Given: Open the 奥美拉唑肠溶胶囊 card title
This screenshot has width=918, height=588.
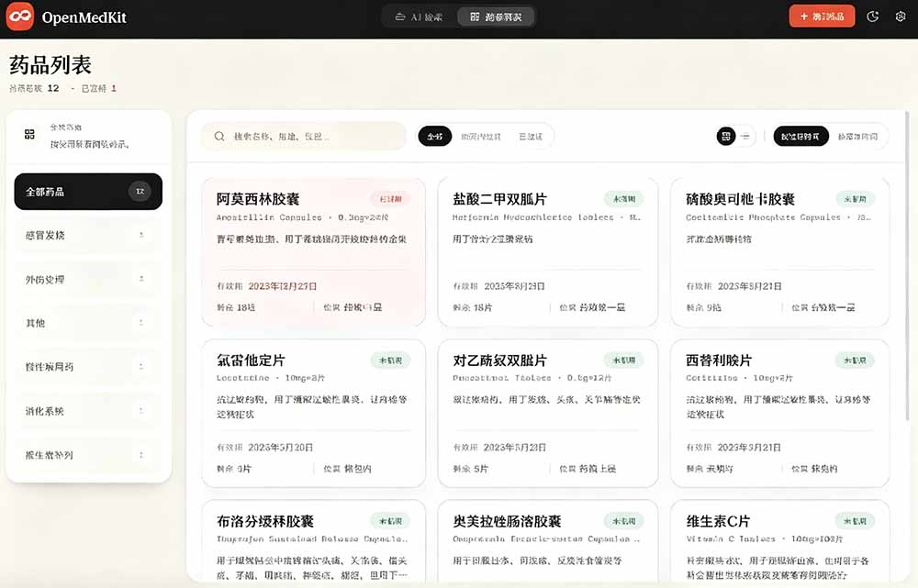Looking at the screenshot, I should (x=507, y=521).
